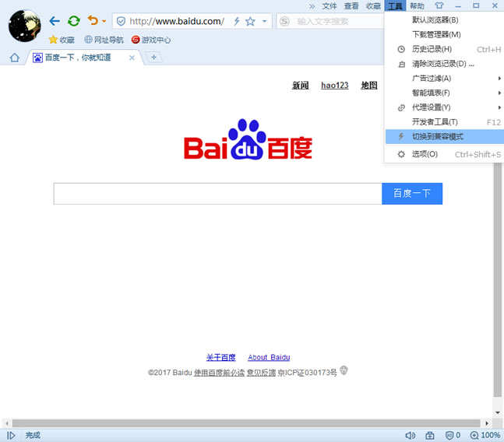This screenshot has height=442, width=504.
Task: Expand 广告过滤(A) submenu
Action: coord(445,79)
